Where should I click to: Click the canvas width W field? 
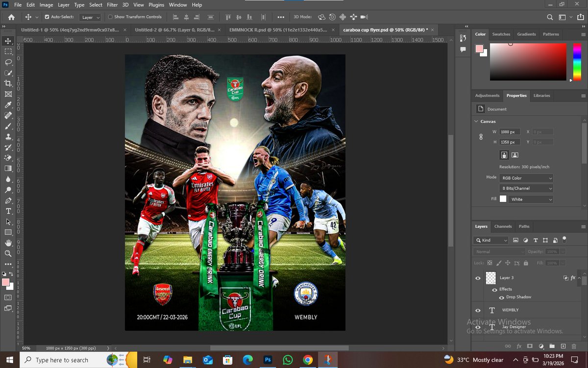coord(510,132)
